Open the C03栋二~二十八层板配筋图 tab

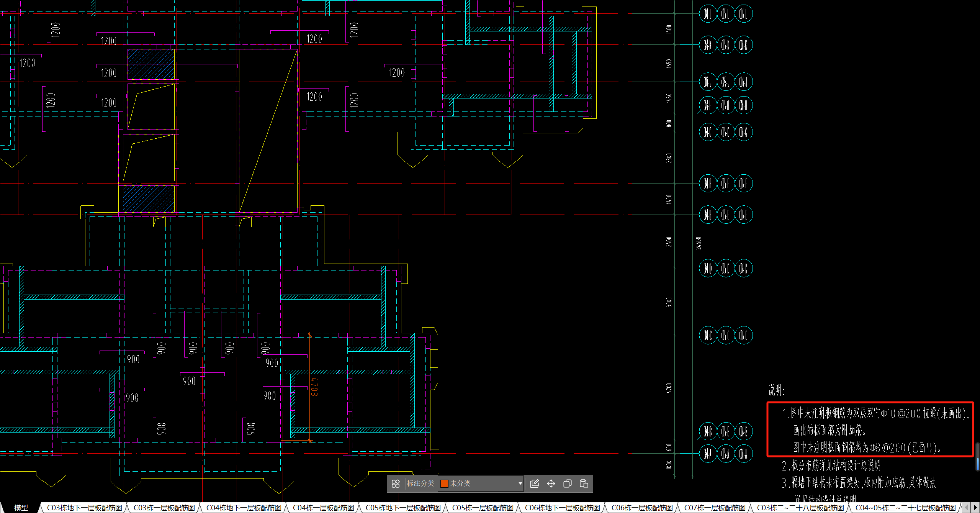point(800,508)
